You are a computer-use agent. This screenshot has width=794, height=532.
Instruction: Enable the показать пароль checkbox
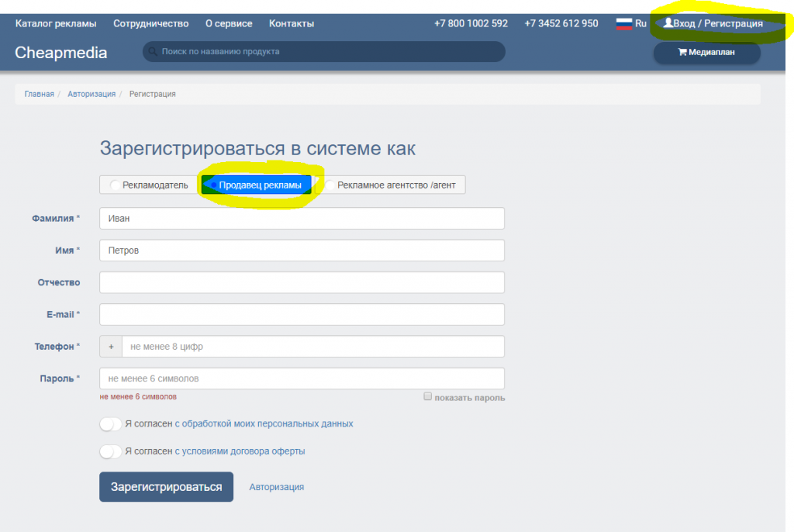click(x=427, y=396)
